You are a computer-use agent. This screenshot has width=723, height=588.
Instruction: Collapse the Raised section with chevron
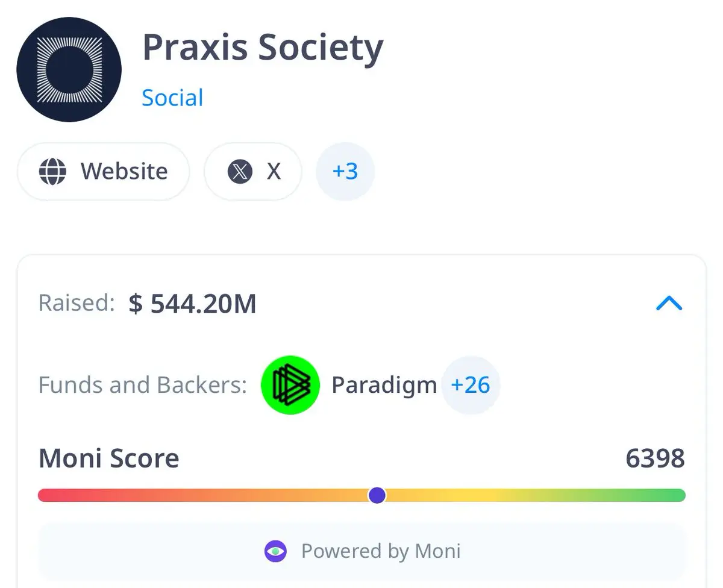pyautogui.click(x=669, y=303)
